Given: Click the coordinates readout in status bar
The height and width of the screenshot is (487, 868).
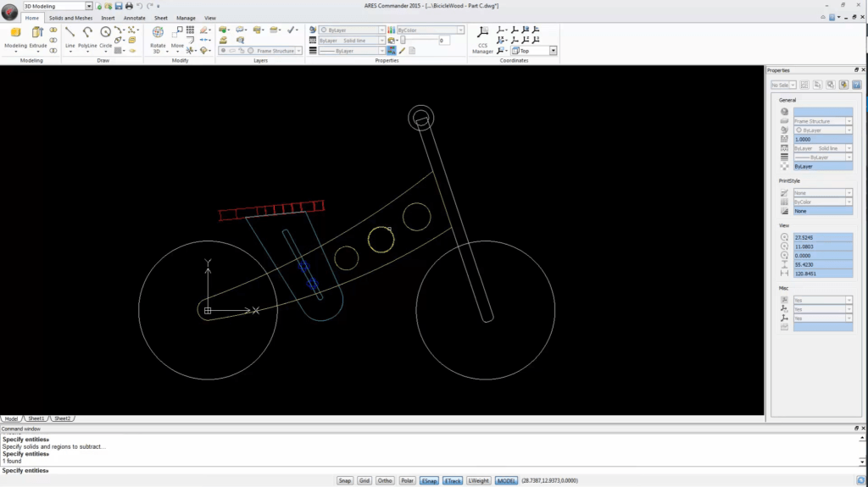Looking at the screenshot, I should coord(549,481).
